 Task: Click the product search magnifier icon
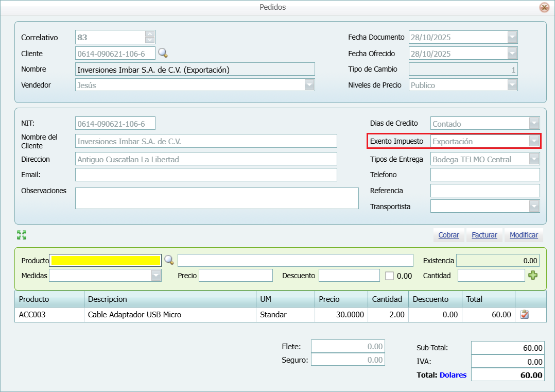click(169, 260)
